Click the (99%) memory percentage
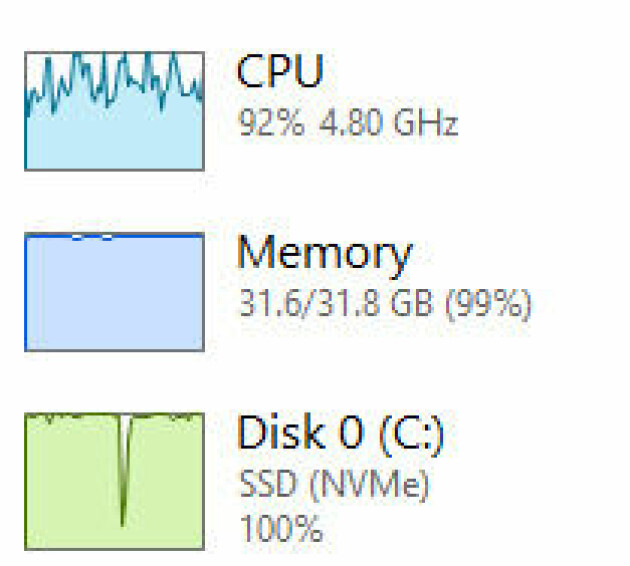The height and width of the screenshot is (566, 630). coord(489,304)
